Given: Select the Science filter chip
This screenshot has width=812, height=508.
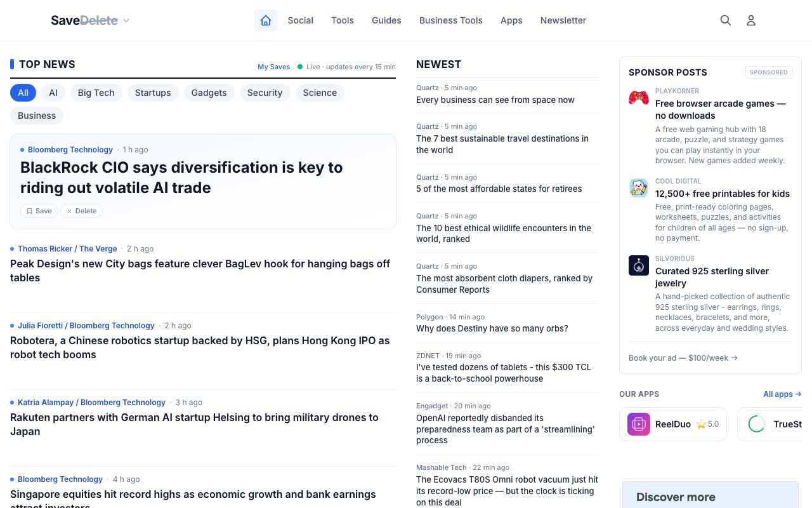Looking at the screenshot, I should pos(320,93).
